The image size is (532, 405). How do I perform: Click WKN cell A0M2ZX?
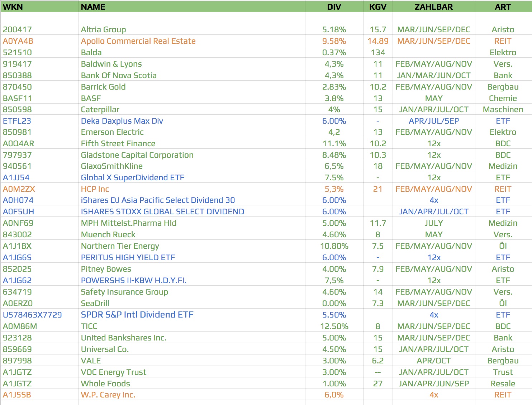[x=39, y=189]
